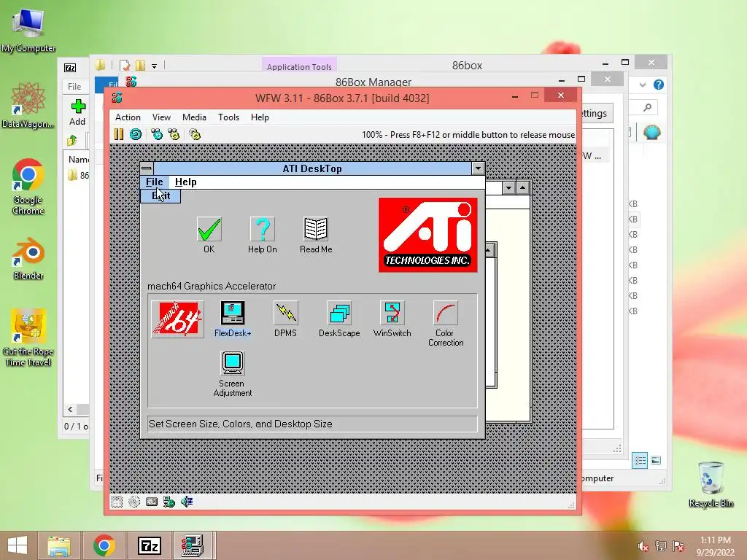
Task: Open the 86Box Help menu
Action: point(260,117)
